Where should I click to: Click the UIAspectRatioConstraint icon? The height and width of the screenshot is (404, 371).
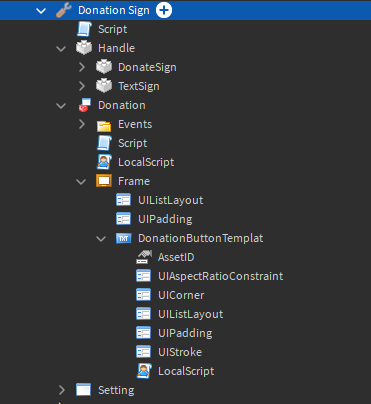pyautogui.click(x=143, y=276)
